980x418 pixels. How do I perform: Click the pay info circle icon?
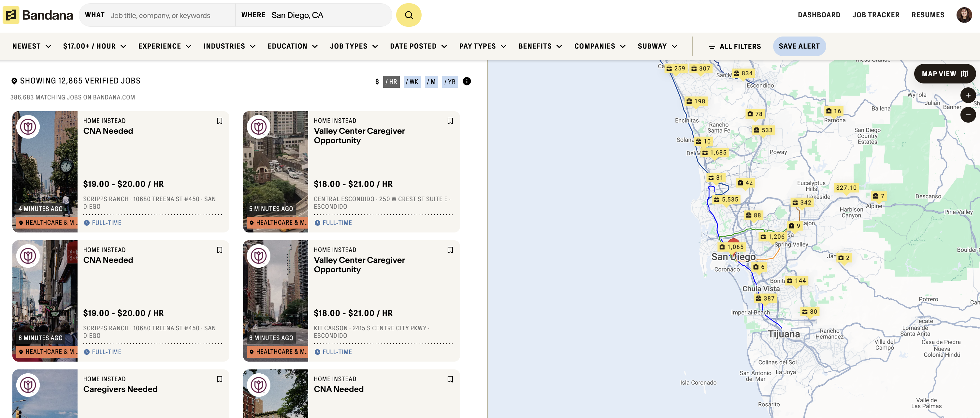click(x=467, y=82)
